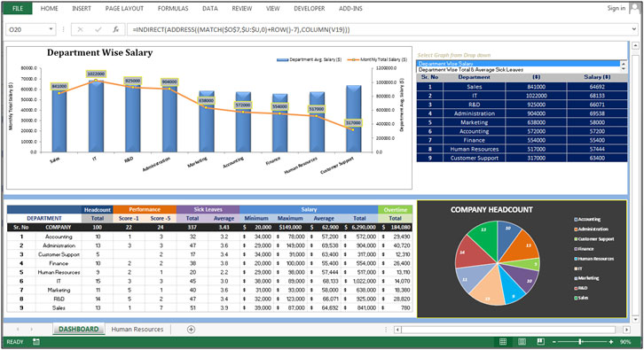Screen dimensions: 644x350
Task: Click the Cancel X icon in formula bar
Action: tap(80, 29)
